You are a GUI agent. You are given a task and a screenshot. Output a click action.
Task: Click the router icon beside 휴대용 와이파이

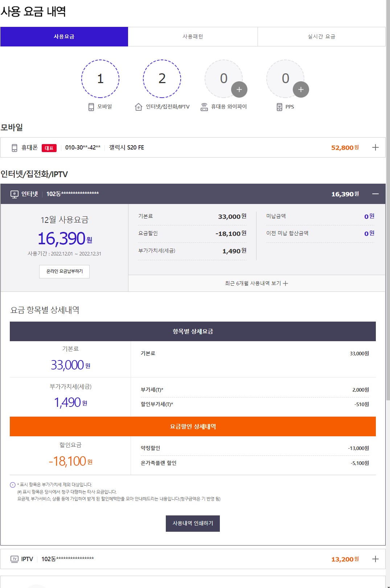(x=204, y=107)
